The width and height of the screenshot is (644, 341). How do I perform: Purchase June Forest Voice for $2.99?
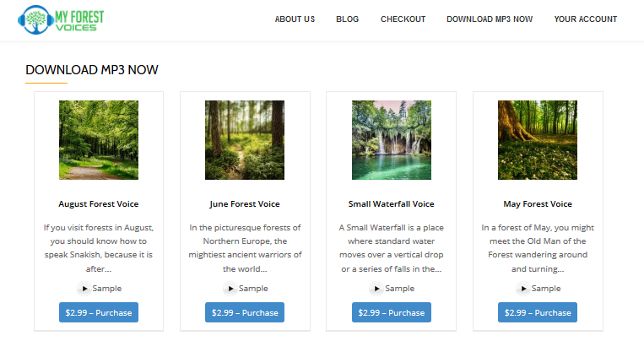pos(245,312)
